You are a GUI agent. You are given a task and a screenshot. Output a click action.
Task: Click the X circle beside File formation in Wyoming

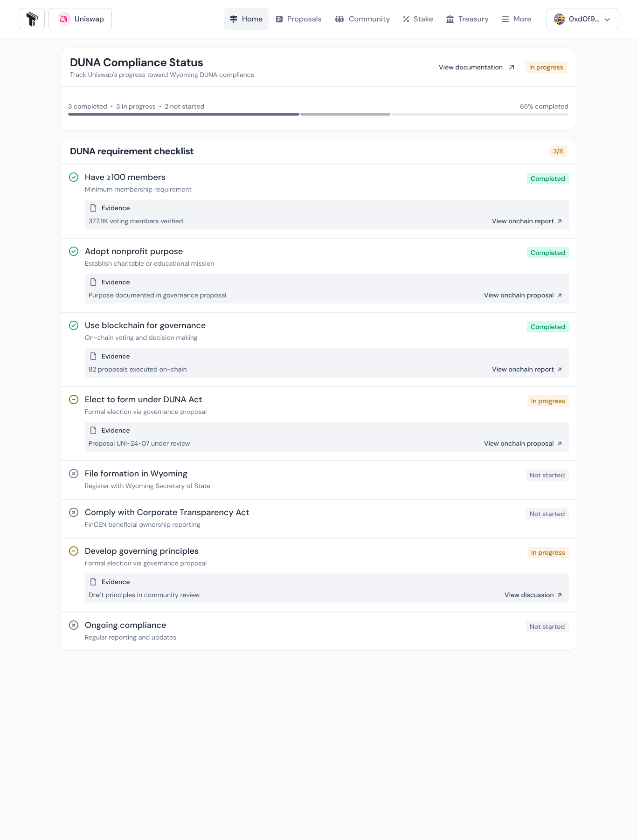(x=74, y=474)
